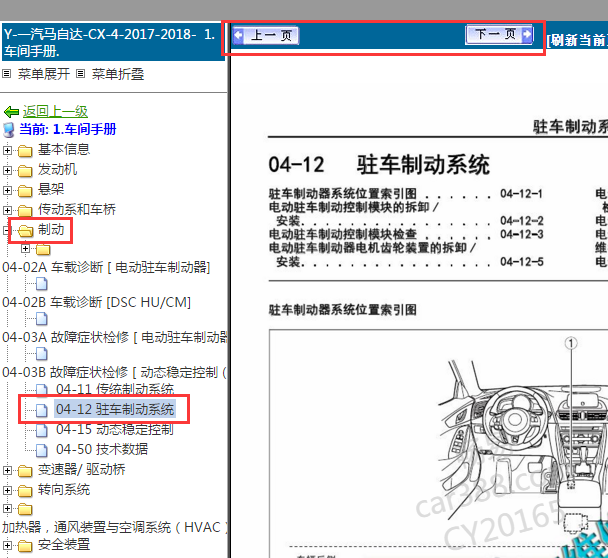This screenshot has height=558, width=608.
Task: Click the index entry 电动驻车制动控制模块检查 04-12-3
Action: point(406,234)
